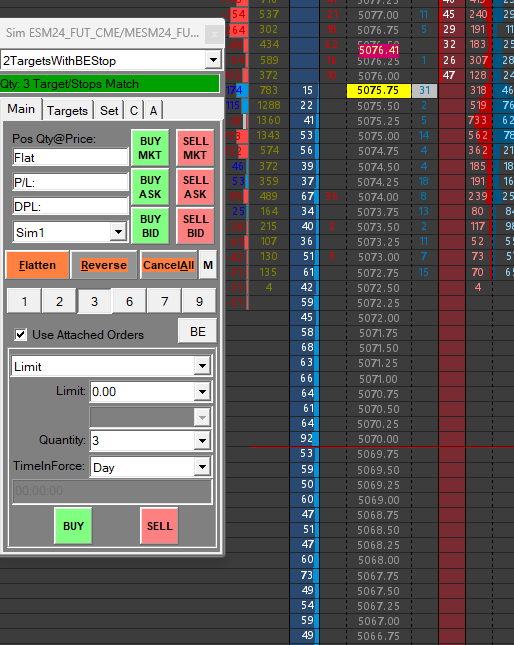Select quantity preset 9
This screenshot has height=645, width=514.
click(199, 302)
